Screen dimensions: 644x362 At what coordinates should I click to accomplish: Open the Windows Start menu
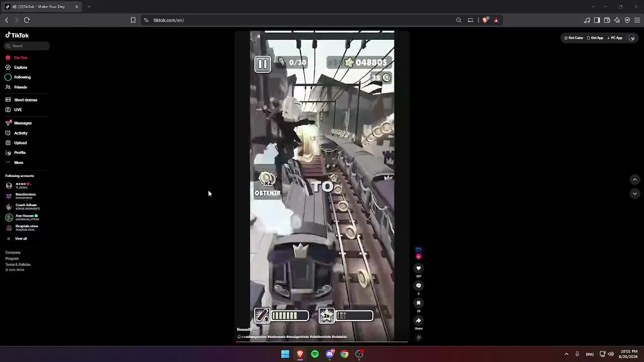point(285,354)
